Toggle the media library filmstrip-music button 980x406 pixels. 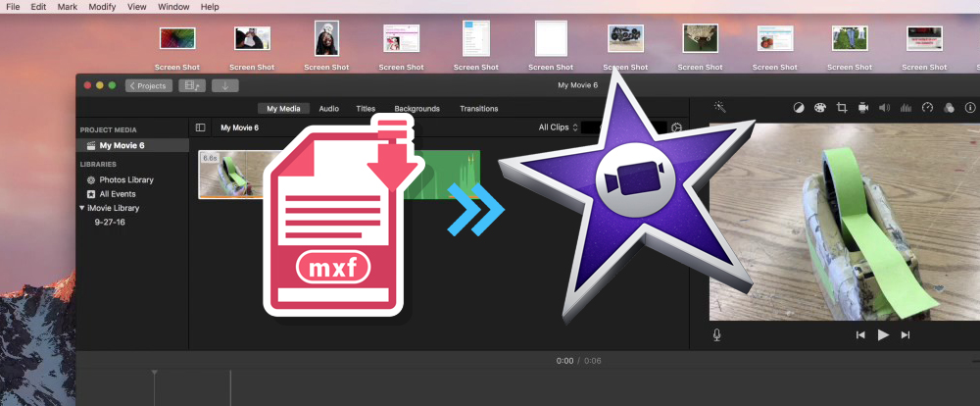(x=192, y=85)
